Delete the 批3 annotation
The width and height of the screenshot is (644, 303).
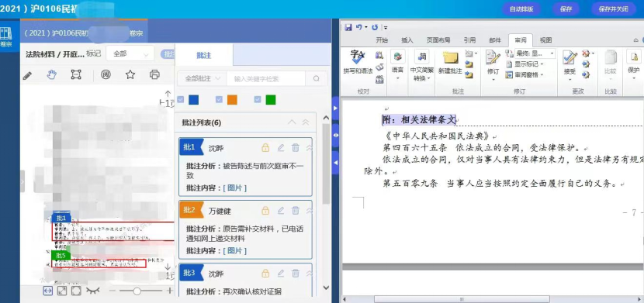coord(296,274)
